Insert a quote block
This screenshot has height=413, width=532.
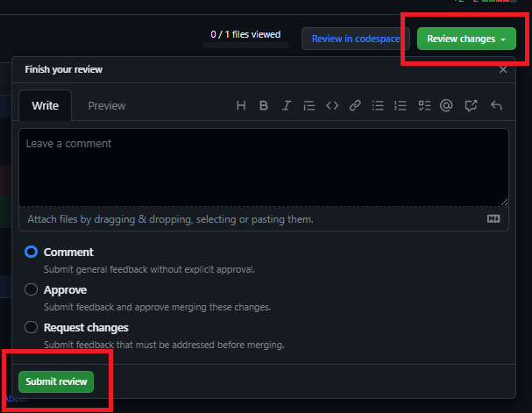(x=309, y=106)
